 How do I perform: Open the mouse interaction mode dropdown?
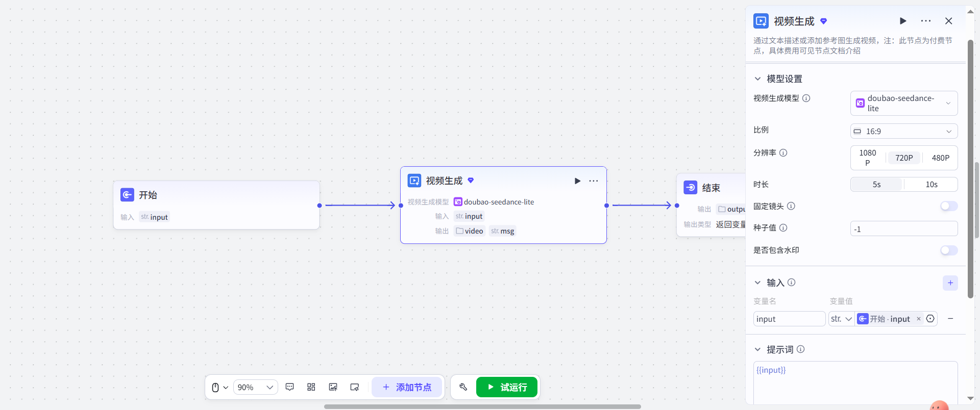(x=219, y=388)
